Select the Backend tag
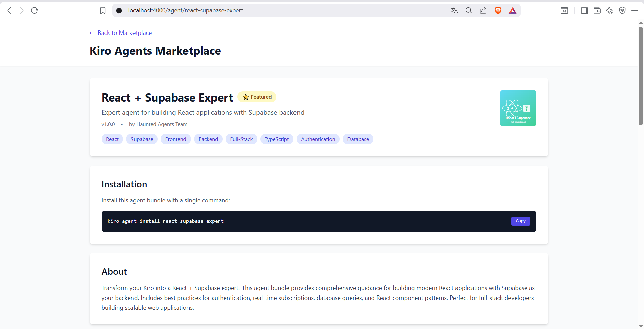This screenshot has height=329, width=644. click(208, 139)
